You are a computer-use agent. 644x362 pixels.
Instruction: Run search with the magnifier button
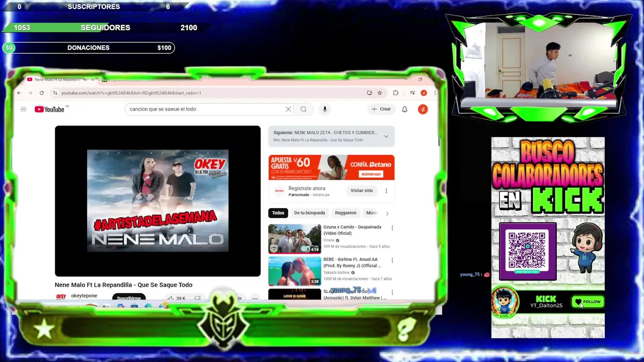[x=303, y=109]
